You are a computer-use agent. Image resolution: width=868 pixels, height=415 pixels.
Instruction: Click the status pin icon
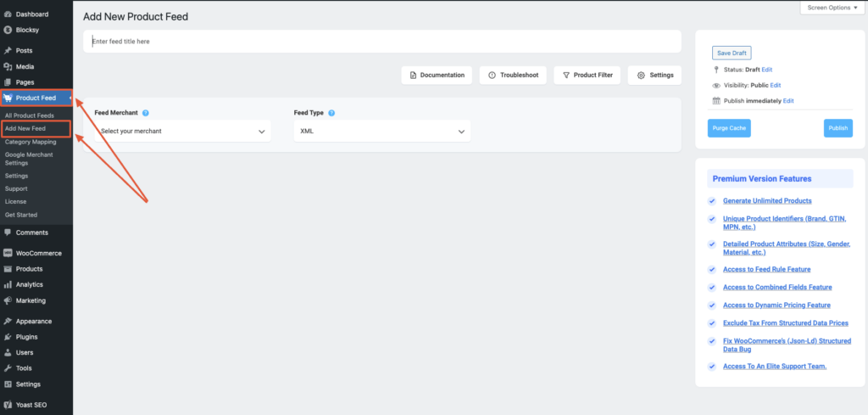click(716, 70)
